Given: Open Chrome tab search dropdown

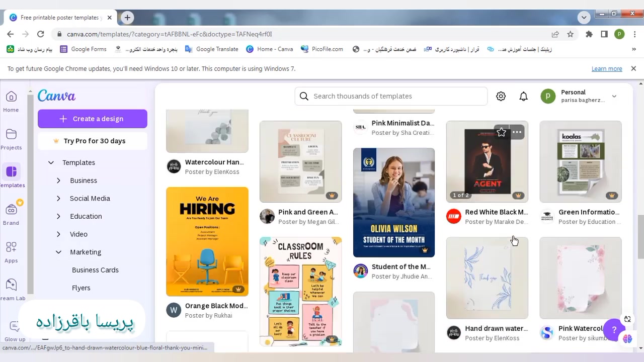Looking at the screenshot, I should click(x=584, y=17).
